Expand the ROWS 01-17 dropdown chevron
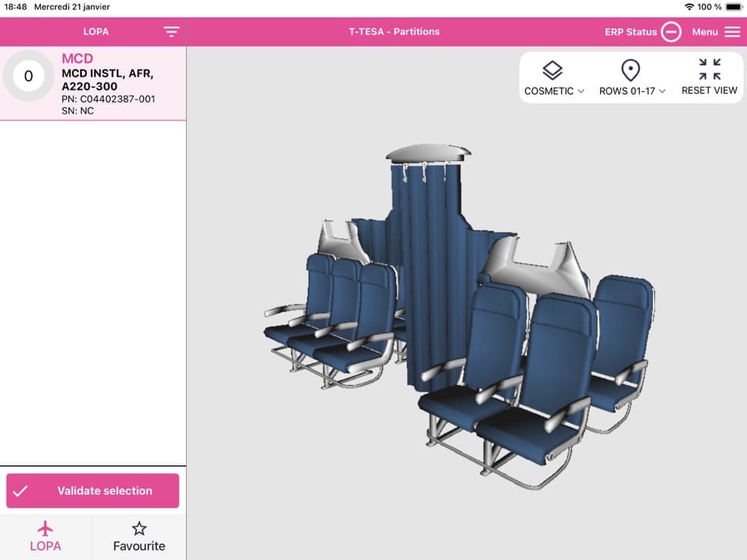Screen dimensions: 747x560 pyautogui.click(x=662, y=92)
